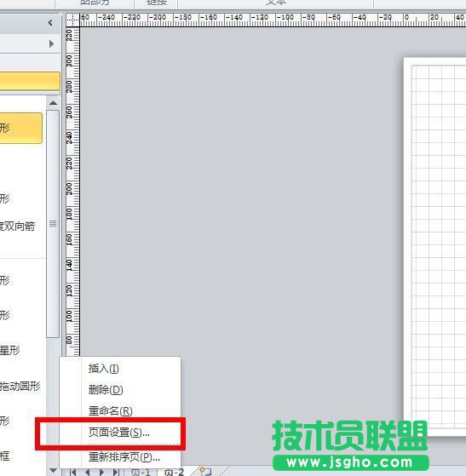Image resolution: width=466 pixels, height=476 pixels.
Task: Go to the next page with the navigation arrow
Action: tap(101, 473)
